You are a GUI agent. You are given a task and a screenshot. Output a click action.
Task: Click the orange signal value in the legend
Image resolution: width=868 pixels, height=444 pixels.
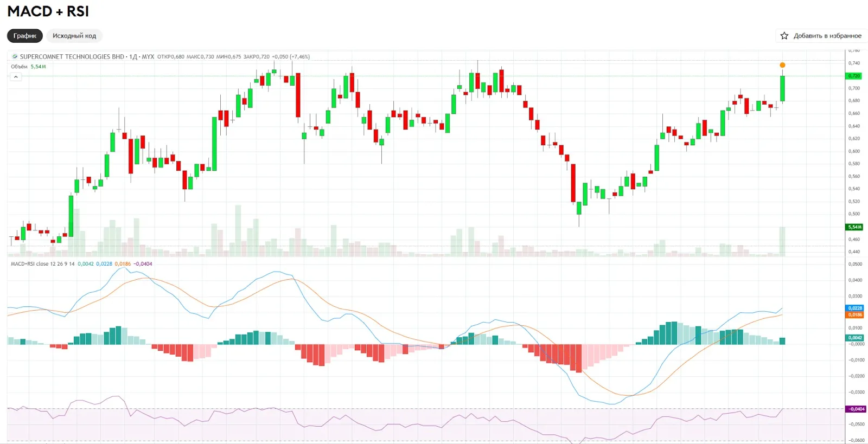click(x=123, y=264)
